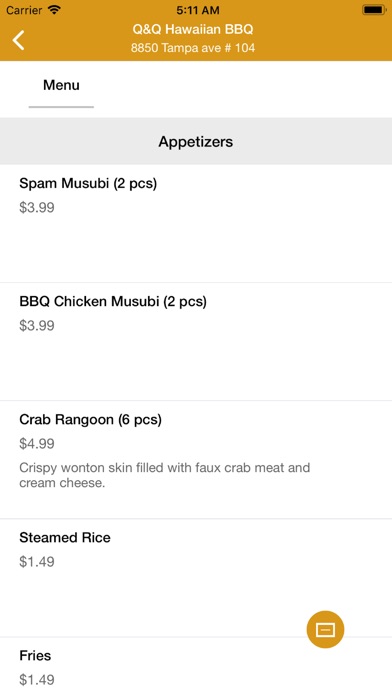Tap the back arrow icon

pos(18,40)
